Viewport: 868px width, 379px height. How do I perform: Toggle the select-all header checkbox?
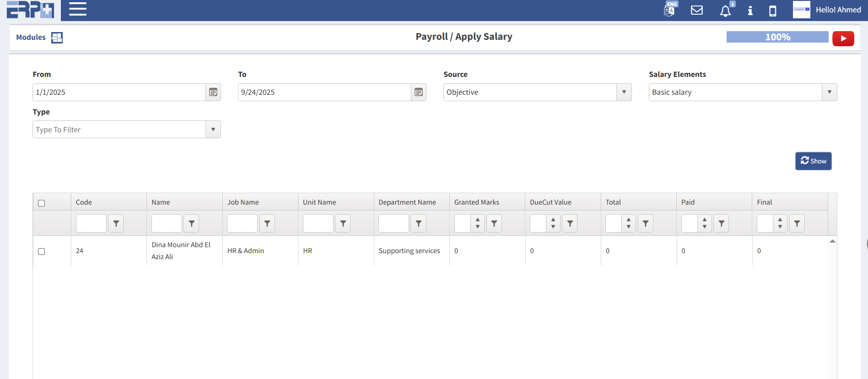(x=42, y=203)
